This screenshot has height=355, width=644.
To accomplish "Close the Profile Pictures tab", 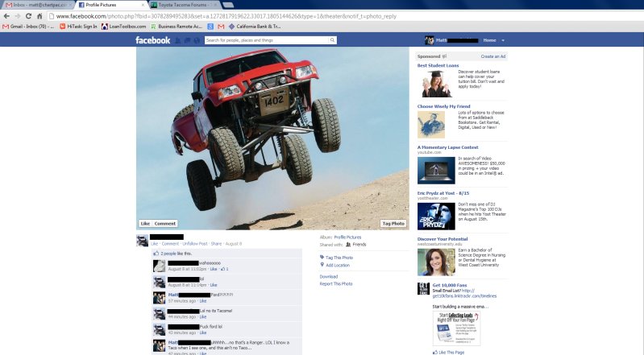I will [x=143, y=5].
